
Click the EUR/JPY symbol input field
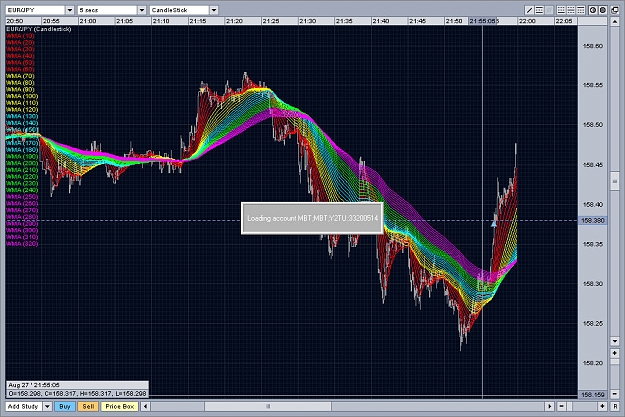(35, 10)
